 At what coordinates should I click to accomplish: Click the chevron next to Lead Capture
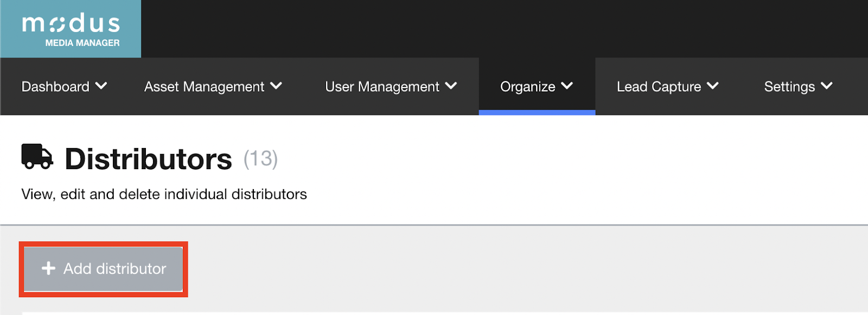713,86
